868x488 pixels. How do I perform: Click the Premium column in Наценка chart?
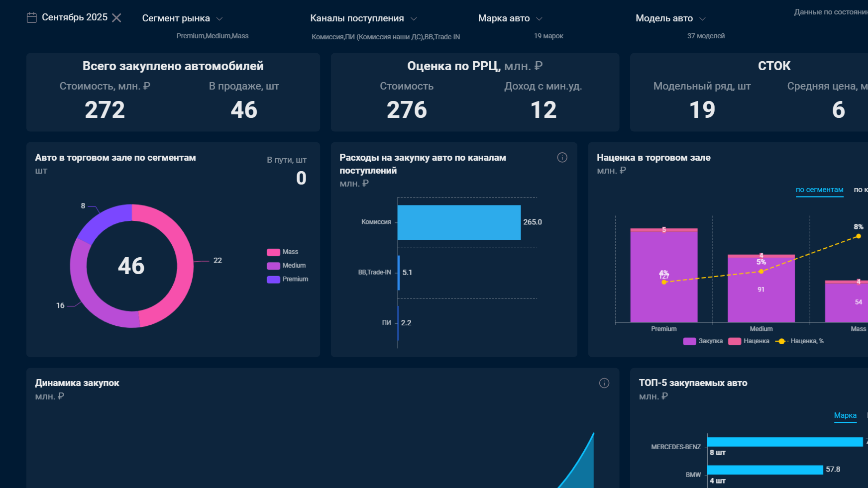point(664,275)
